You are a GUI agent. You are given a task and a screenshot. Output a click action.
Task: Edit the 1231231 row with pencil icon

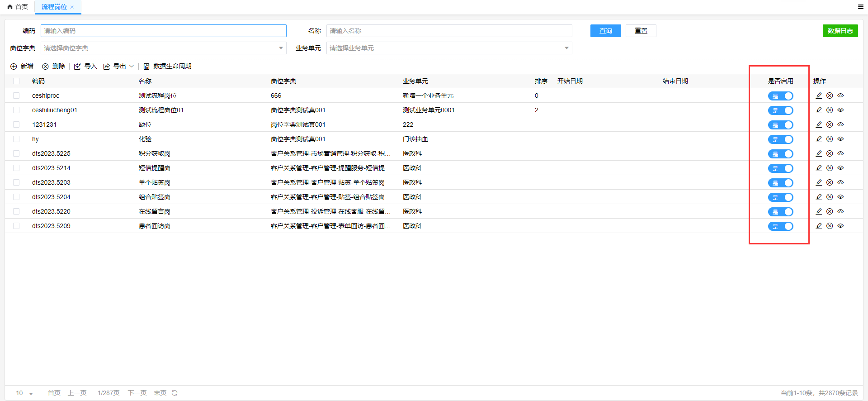click(x=819, y=124)
